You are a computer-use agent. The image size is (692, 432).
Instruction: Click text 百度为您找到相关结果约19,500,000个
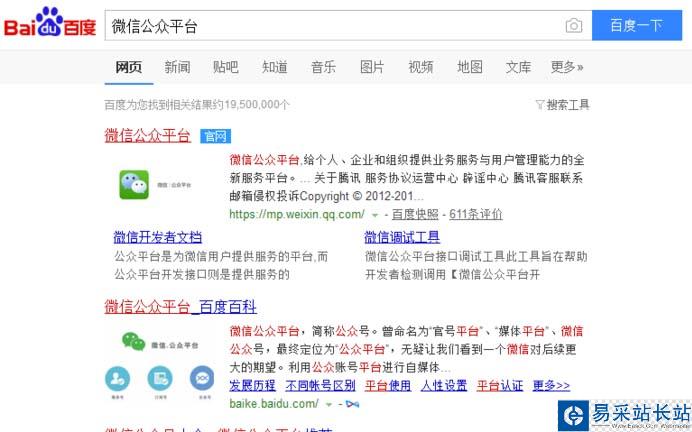(197, 105)
